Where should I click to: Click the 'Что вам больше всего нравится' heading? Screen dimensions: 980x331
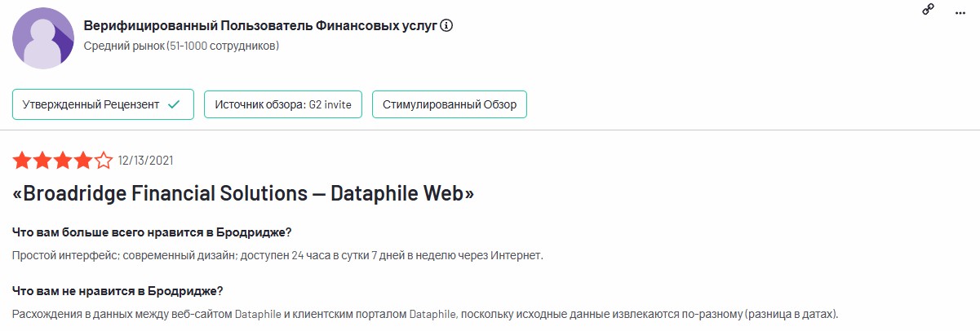point(152,232)
